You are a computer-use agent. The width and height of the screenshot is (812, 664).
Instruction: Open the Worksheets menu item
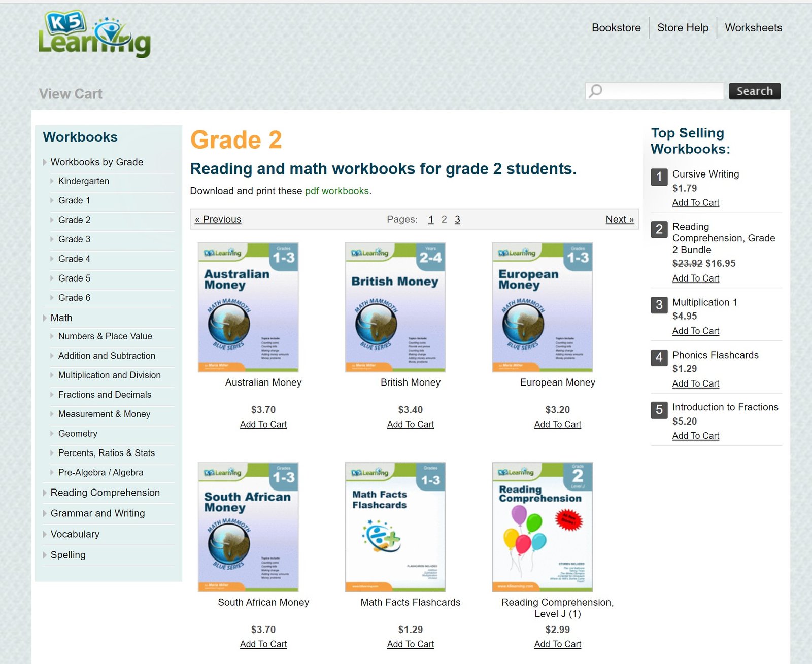[x=753, y=28]
